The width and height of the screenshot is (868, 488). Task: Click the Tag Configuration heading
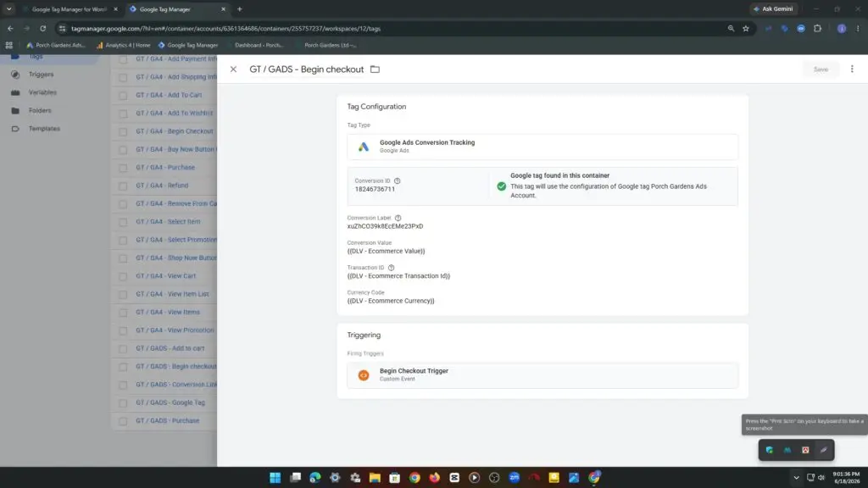pos(376,107)
